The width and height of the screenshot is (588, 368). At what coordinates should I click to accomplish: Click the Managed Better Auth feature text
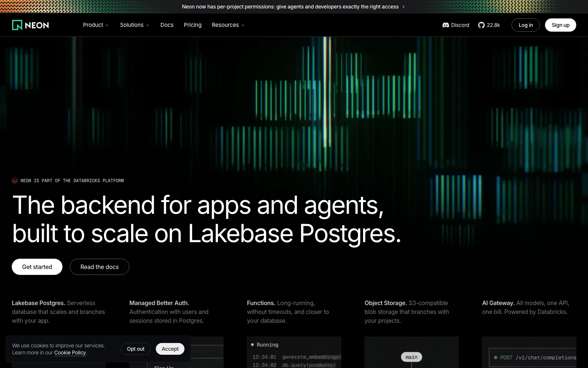[169, 312]
